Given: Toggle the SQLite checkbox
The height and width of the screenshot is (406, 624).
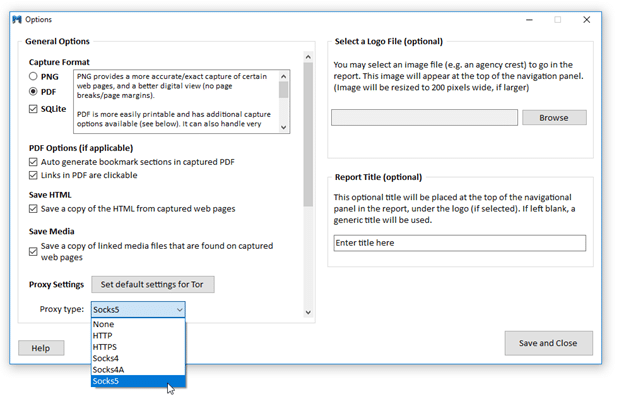Looking at the screenshot, I should point(33,109).
